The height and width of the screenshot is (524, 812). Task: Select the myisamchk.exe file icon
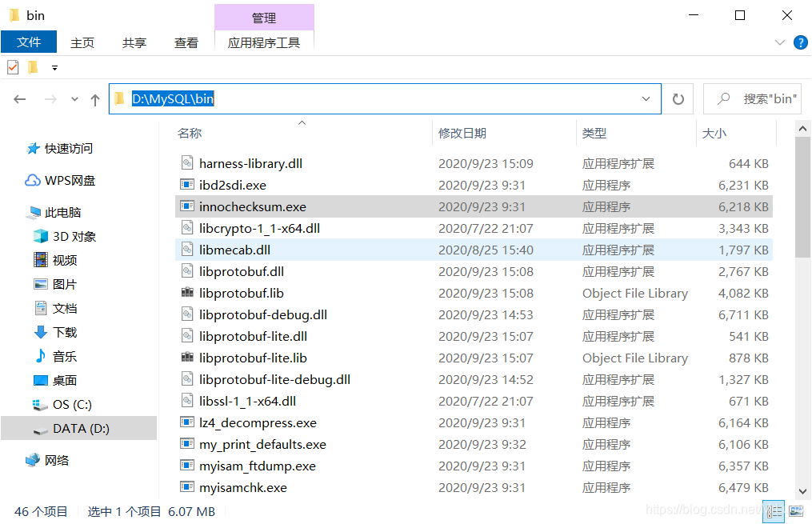point(187,487)
